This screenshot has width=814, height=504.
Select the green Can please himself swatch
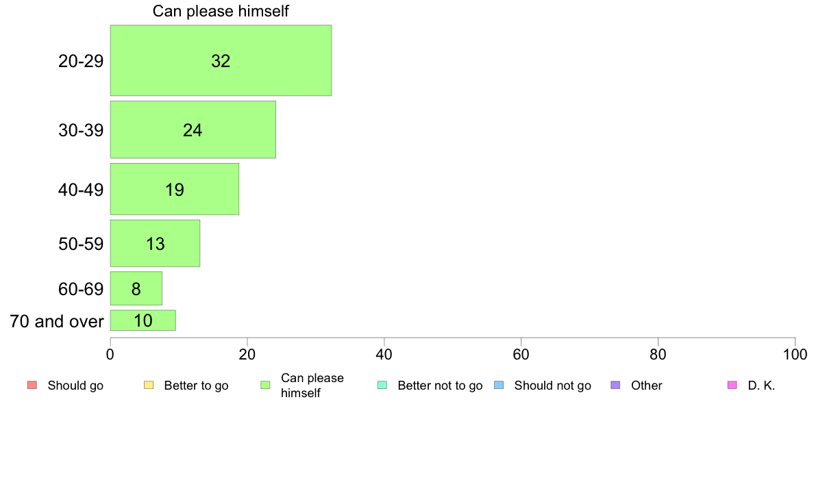click(265, 385)
